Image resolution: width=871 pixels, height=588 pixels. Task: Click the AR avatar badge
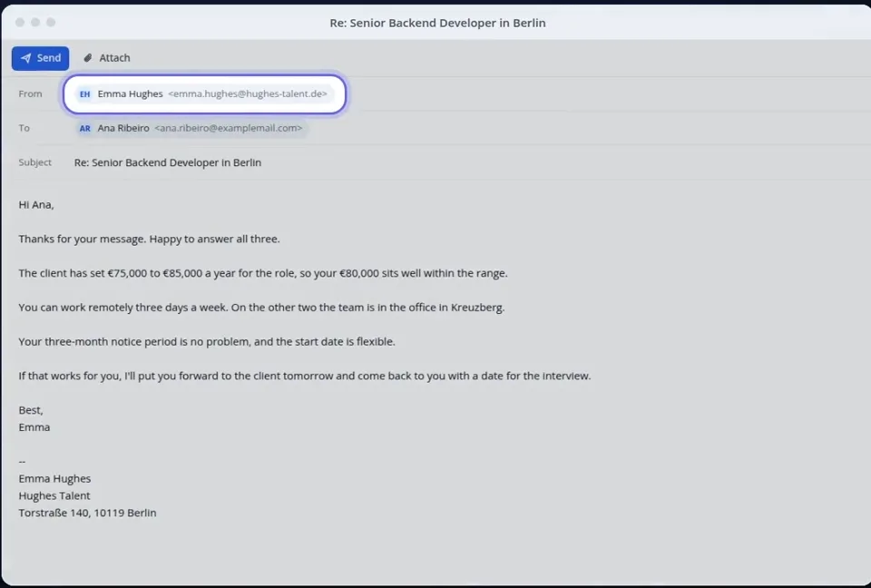tap(85, 128)
